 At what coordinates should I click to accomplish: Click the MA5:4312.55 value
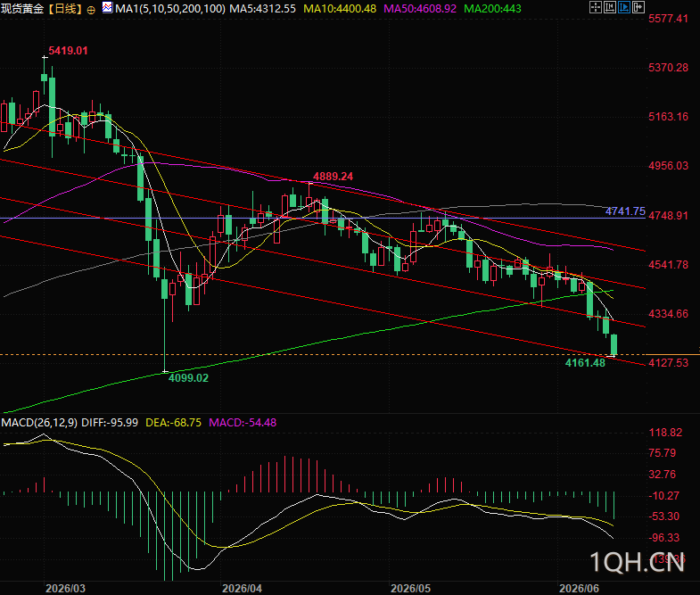(x=262, y=9)
